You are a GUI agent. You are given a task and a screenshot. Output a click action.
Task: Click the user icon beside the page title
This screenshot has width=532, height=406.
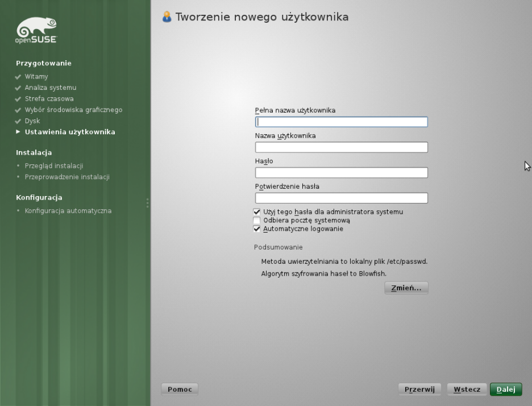click(166, 17)
